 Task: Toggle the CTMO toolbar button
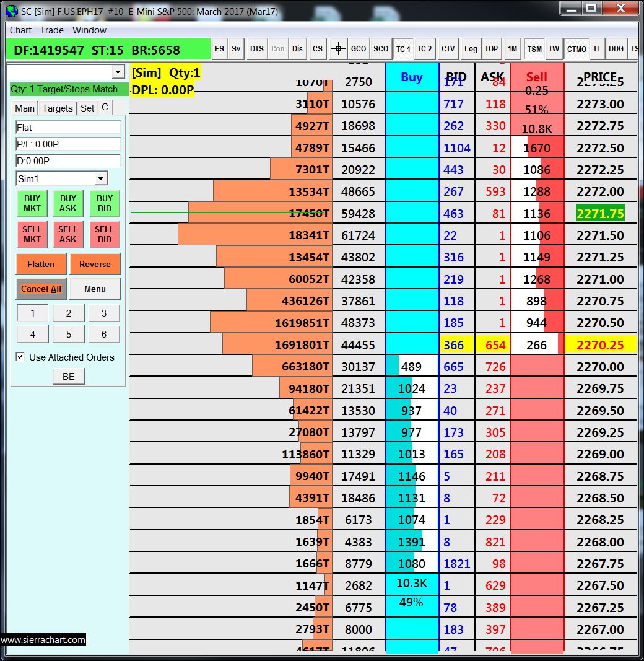(x=577, y=50)
